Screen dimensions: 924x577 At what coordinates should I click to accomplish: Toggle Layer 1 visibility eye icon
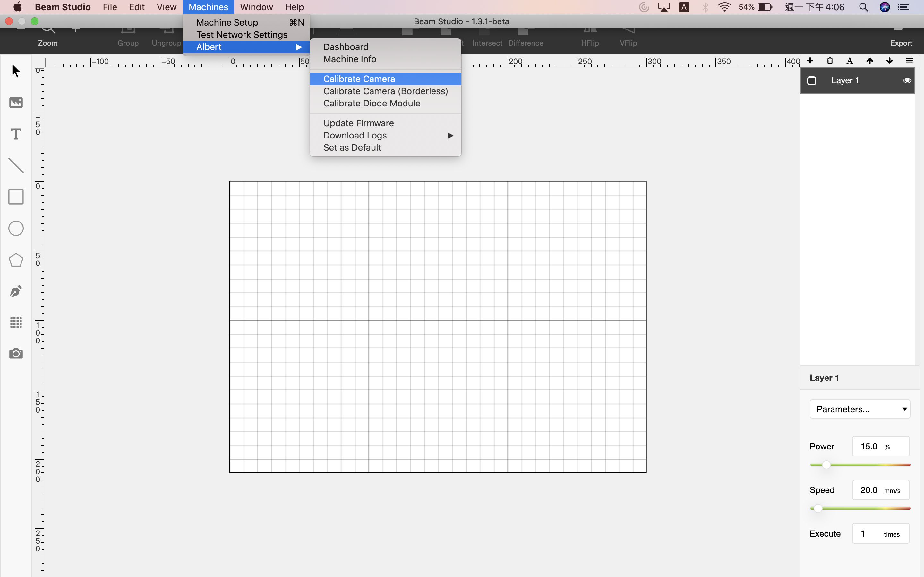(907, 80)
